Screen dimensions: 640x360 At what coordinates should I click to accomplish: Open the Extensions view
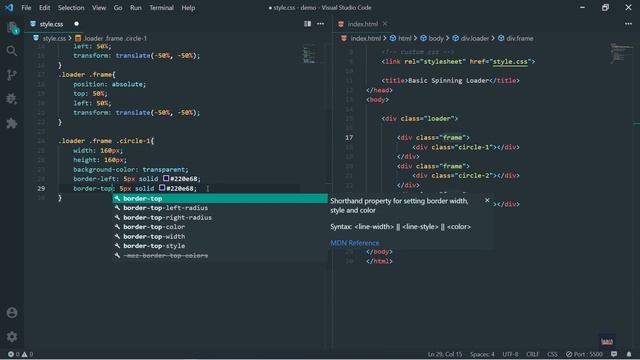pyautogui.click(x=12, y=123)
